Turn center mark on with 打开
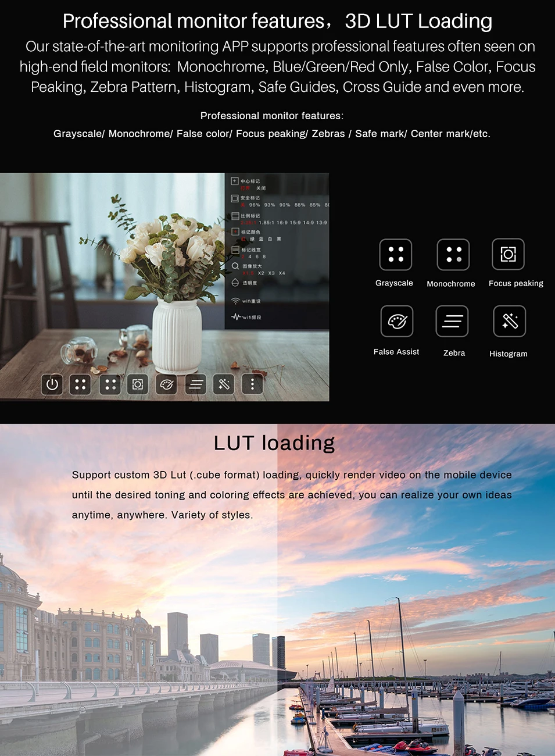 (x=245, y=188)
